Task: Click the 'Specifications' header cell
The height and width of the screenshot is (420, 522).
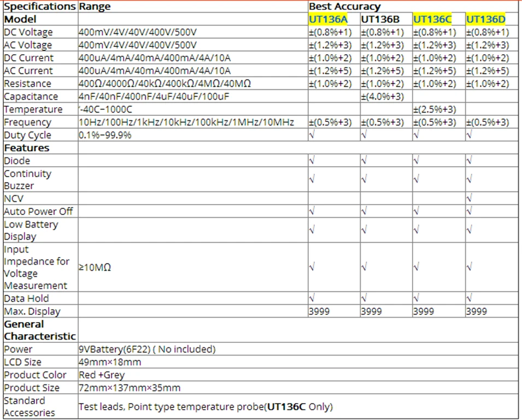Action: pos(40,7)
